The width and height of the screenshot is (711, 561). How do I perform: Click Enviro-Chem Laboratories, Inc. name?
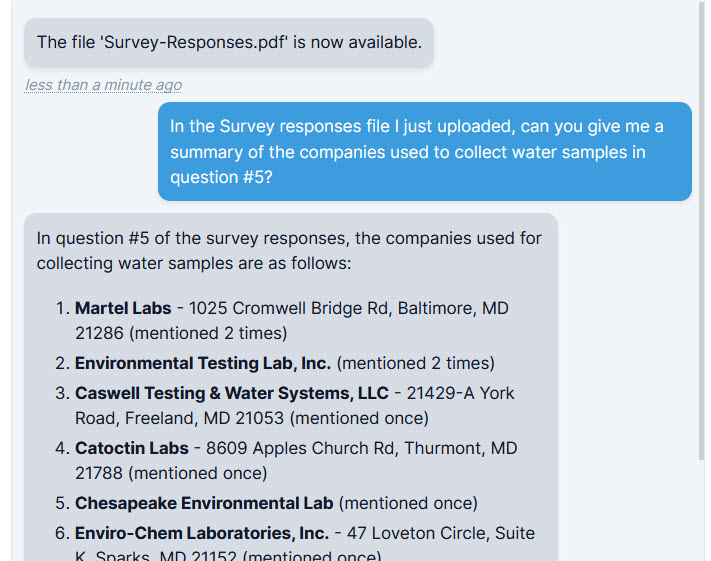point(201,533)
